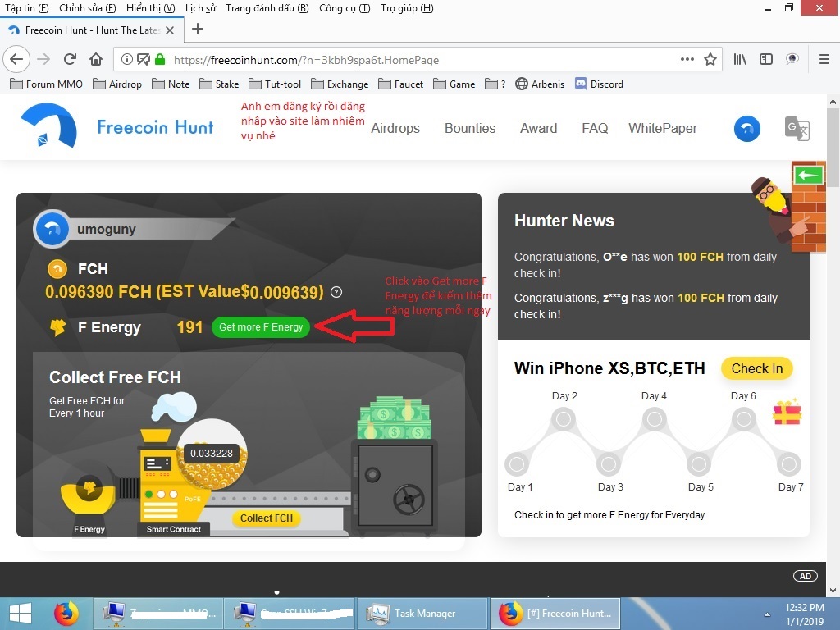Expand the Airdrop bookmark folder
Screen dimensions: 840x630
click(117, 84)
